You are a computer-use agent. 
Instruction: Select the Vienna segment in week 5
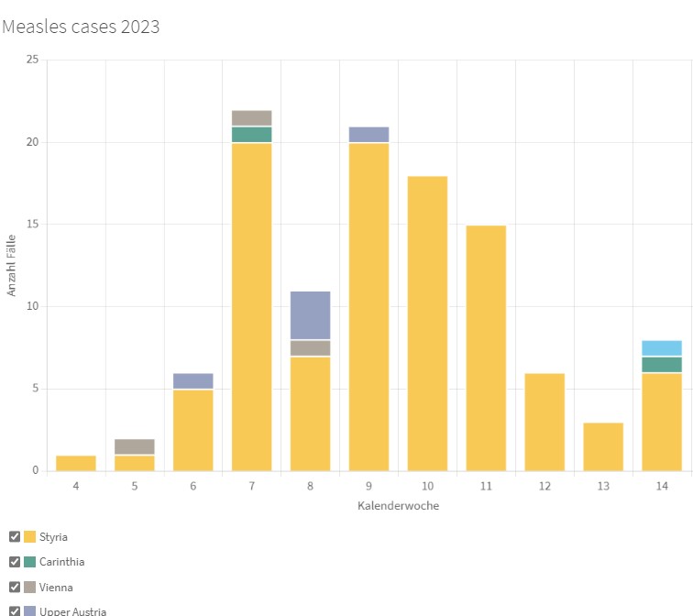[135, 446]
